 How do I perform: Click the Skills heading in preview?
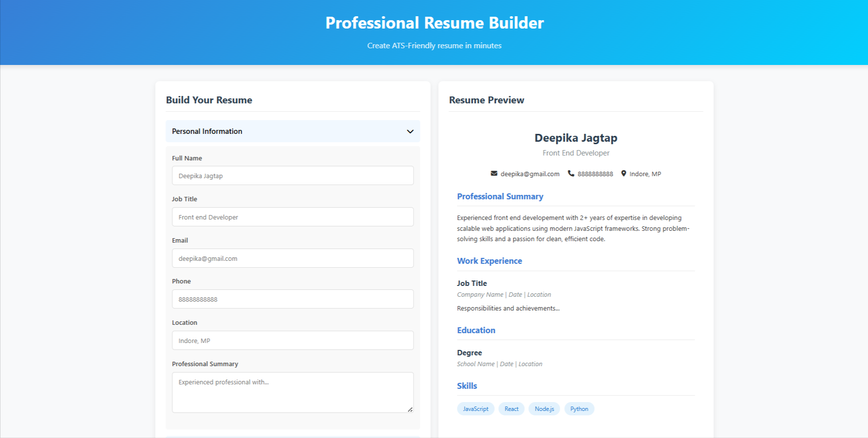[467, 386]
